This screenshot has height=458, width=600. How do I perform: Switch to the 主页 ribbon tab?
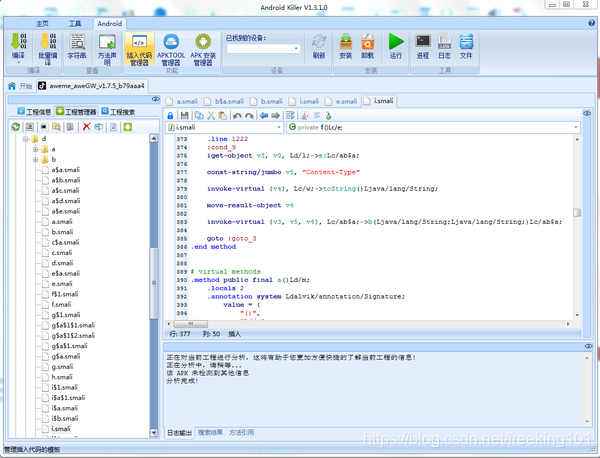[42, 23]
